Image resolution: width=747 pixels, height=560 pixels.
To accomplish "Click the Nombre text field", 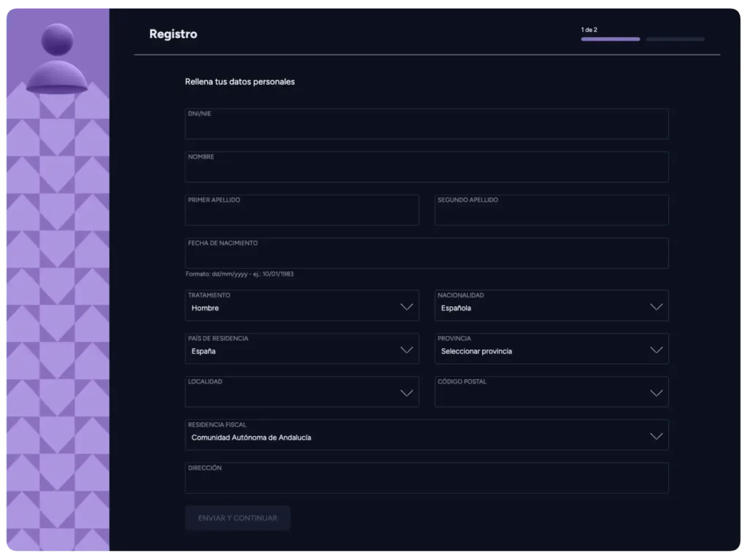I will point(426,168).
